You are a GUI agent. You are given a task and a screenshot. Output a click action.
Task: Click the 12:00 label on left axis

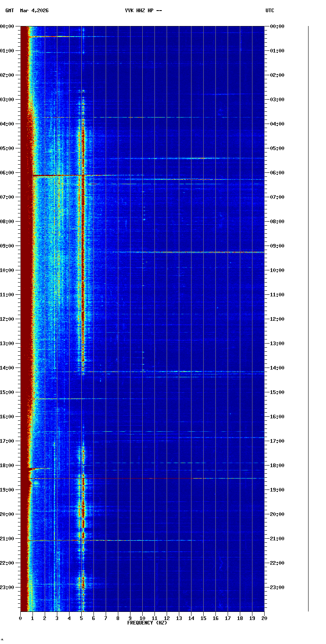[x=7, y=319]
